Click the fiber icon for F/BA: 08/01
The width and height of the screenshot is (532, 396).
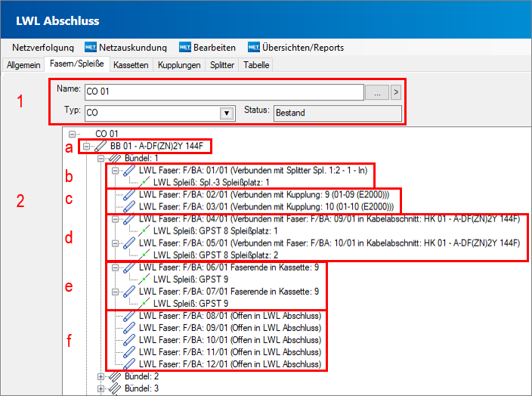tap(129, 316)
